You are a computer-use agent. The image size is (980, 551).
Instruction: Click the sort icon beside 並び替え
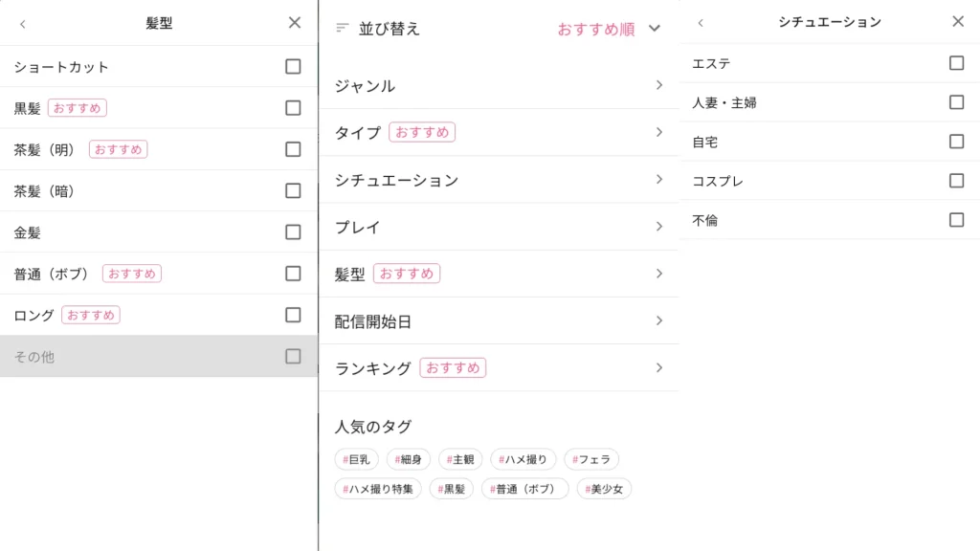pyautogui.click(x=343, y=29)
